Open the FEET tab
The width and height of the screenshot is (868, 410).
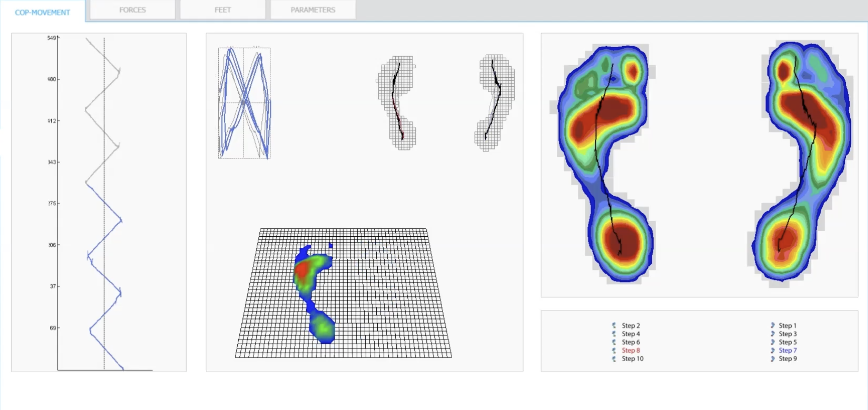223,10
